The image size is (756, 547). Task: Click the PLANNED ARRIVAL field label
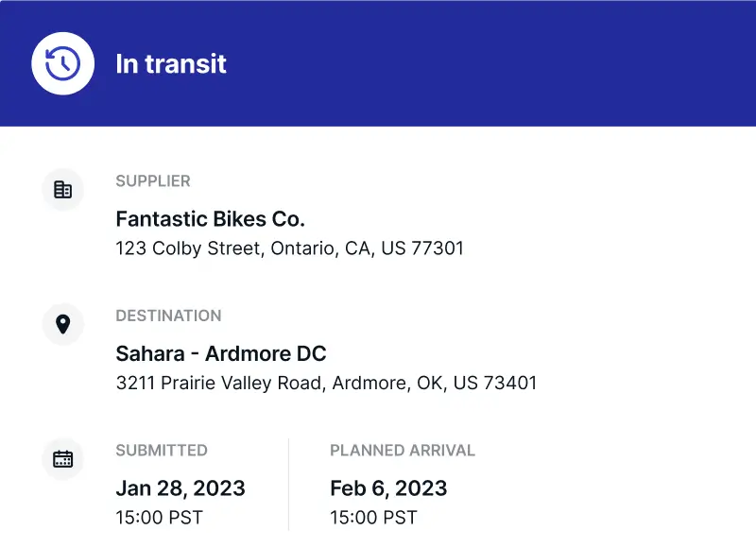(x=403, y=451)
